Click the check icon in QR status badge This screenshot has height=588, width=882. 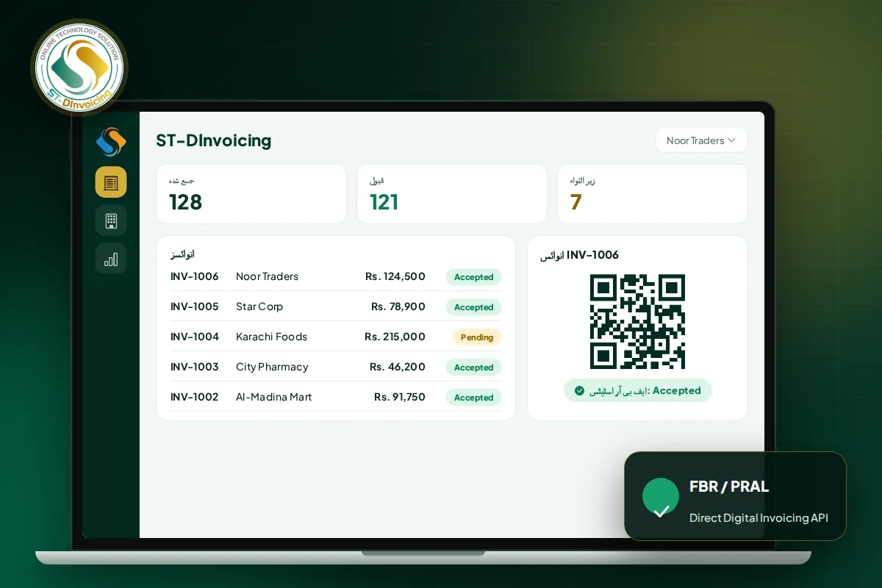(579, 391)
